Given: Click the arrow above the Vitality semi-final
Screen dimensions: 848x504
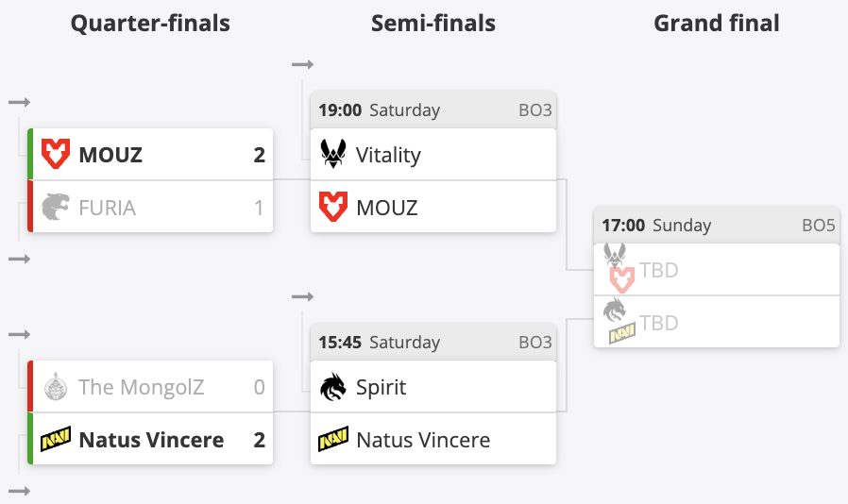Looking at the screenshot, I should [302, 65].
